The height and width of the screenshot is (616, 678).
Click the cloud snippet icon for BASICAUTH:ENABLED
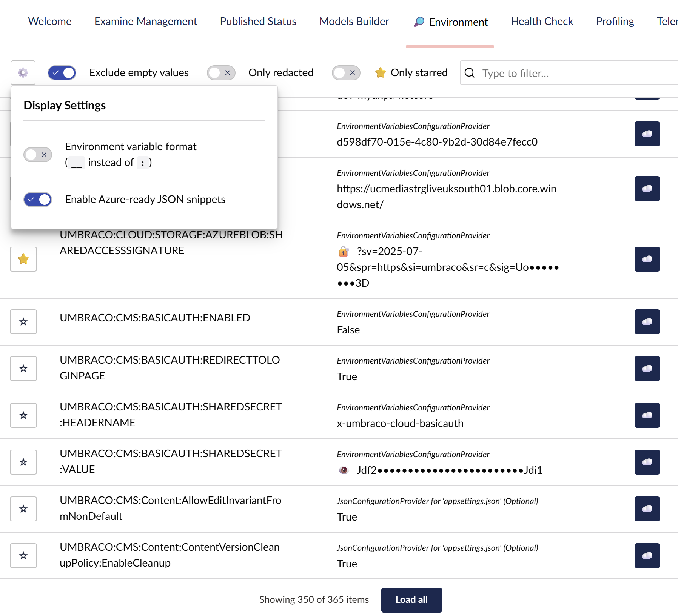pos(647,322)
